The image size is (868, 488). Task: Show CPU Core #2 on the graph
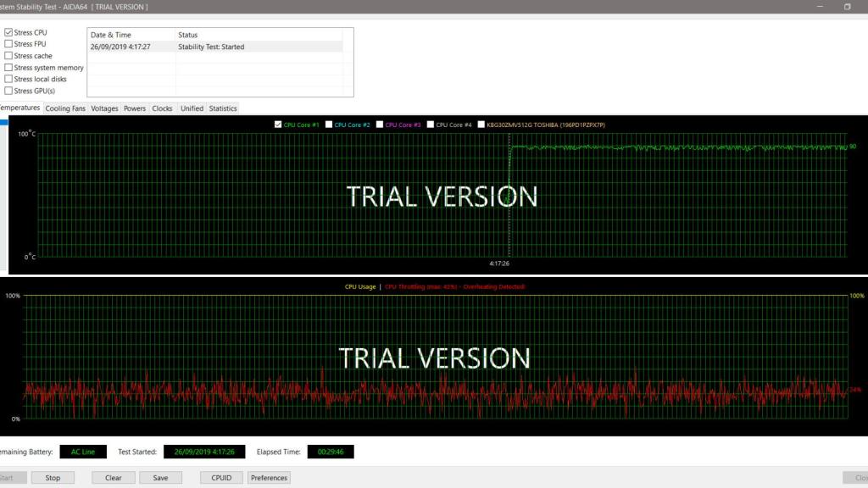329,125
